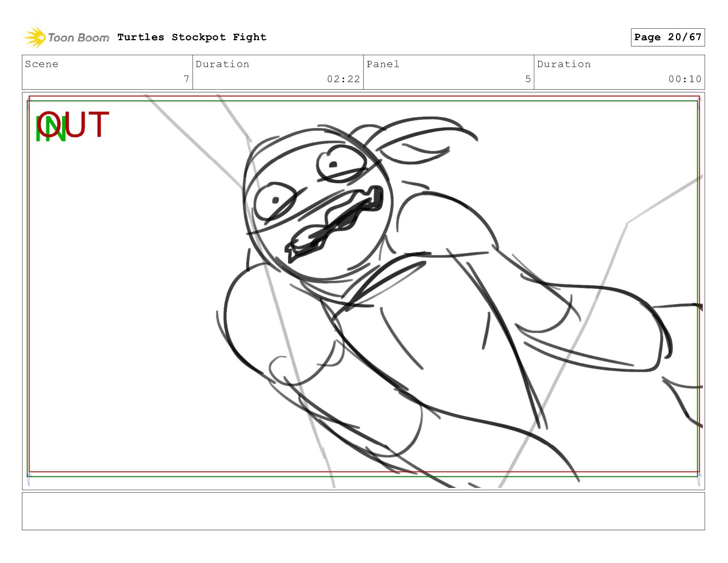Click the blue camera arrow at bottom-left corner

pos(28,479)
